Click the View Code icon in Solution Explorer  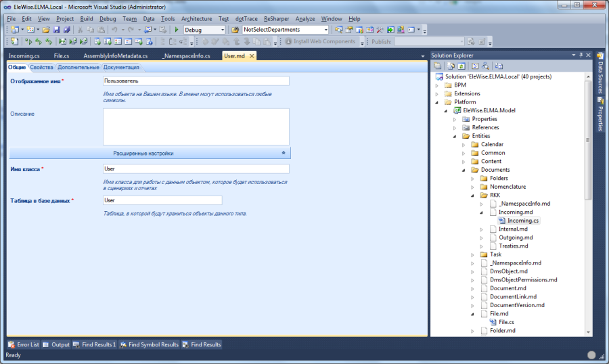474,66
